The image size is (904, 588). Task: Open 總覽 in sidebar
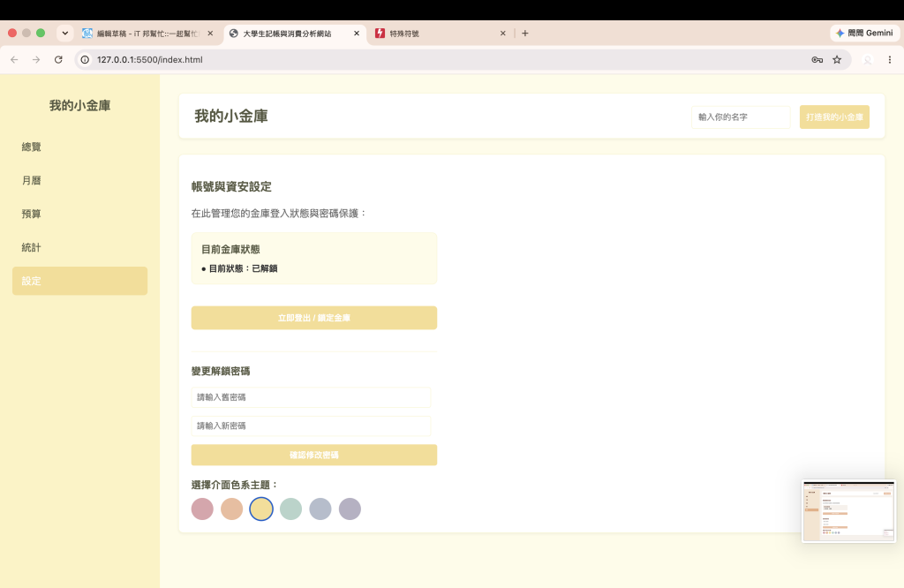click(x=79, y=147)
